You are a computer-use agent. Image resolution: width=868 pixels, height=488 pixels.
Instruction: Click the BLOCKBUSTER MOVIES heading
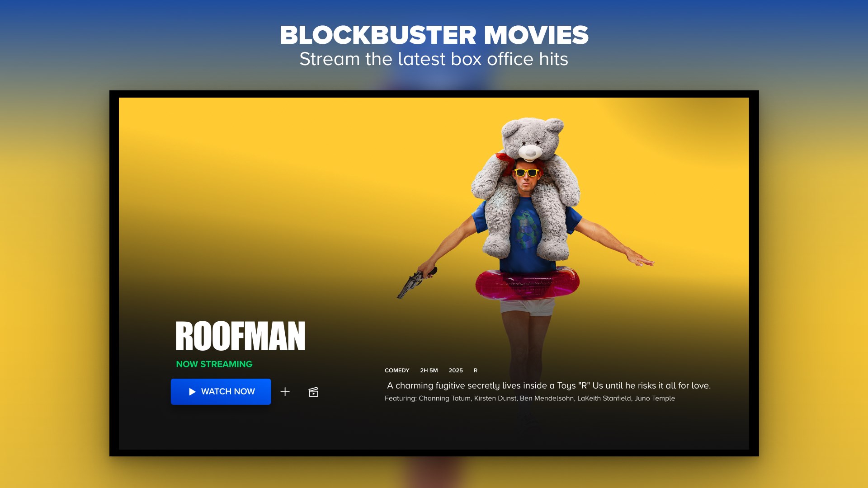pyautogui.click(x=434, y=35)
